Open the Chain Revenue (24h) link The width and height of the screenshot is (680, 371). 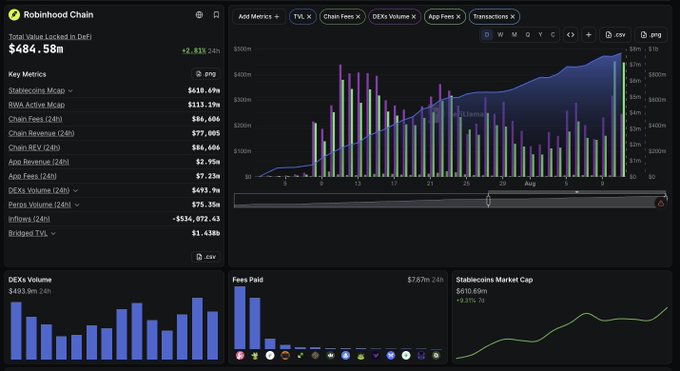tap(41, 133)
